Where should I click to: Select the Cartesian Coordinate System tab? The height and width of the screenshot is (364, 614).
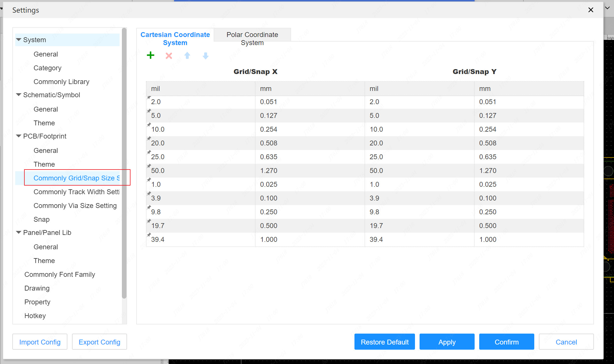(x=175, y=38)
